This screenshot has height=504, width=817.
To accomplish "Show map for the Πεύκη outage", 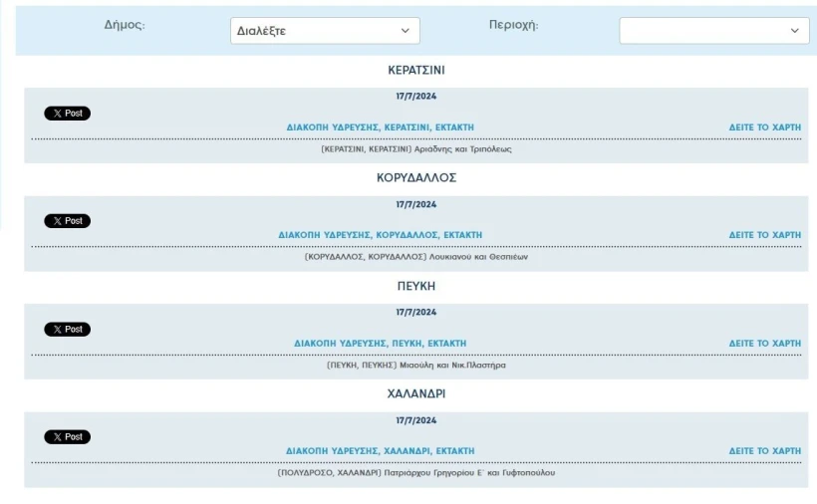I will (x=764, y=344).
